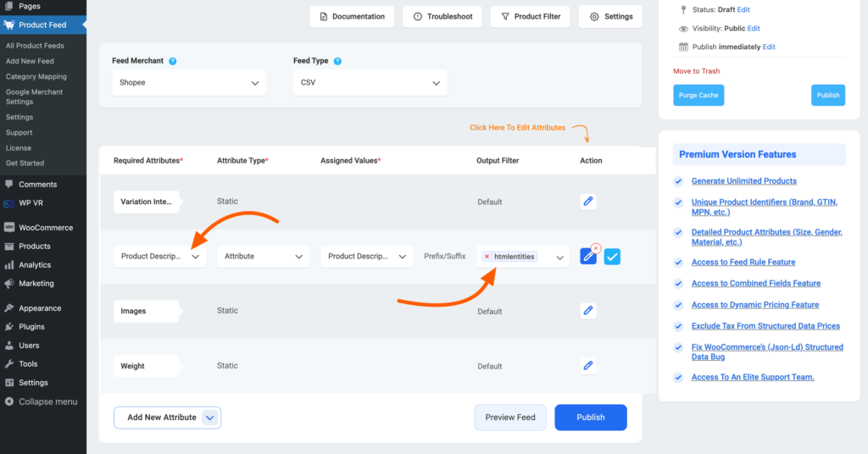The width and height of the screenshot is (868, 454).
Task: Click the Appearance brush icon
Action: pyautogui.click(x=8, y=308)
